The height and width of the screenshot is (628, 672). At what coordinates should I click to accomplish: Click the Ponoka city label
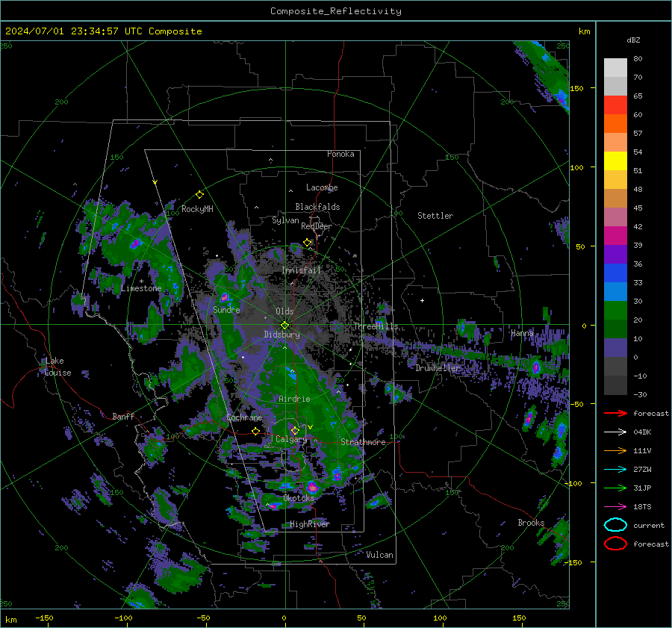[x=340, y=154]
